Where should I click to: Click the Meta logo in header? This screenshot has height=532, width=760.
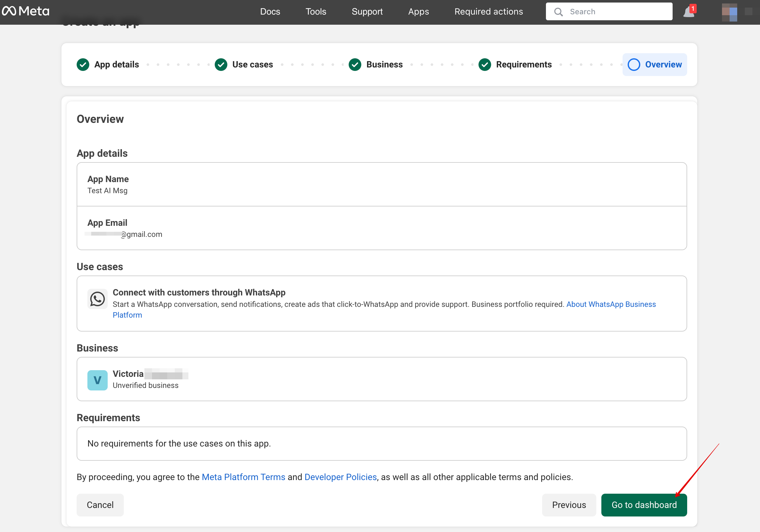click(x=25, y=11)
